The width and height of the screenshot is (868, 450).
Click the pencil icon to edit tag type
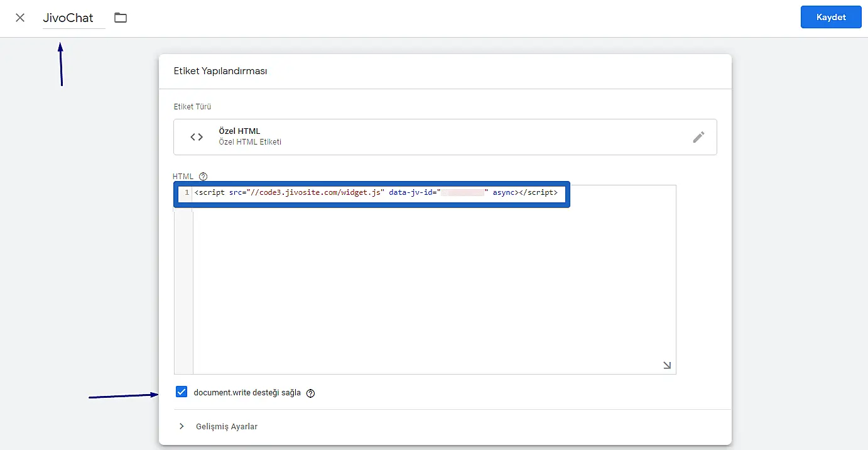[x=698, y=137]
